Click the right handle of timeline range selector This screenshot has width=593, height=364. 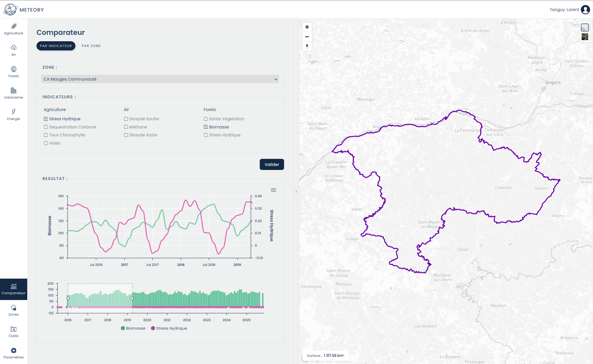pyautogui.click(x=132, y=298)
